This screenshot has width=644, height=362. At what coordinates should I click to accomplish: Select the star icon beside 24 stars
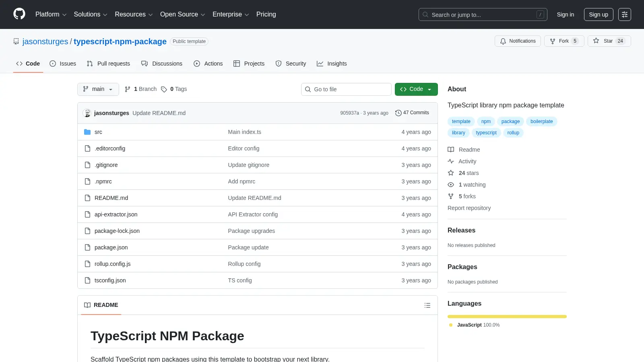(451, 173)
